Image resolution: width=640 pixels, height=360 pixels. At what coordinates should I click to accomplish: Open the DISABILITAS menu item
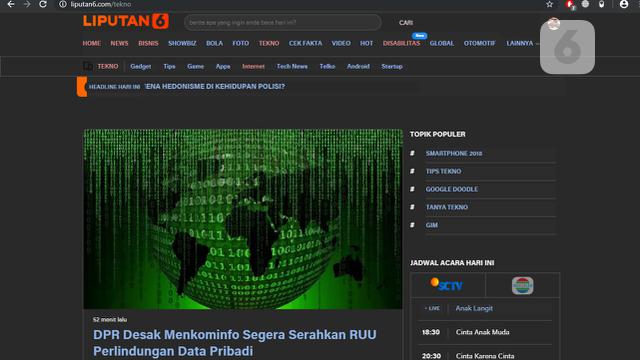[401, 43]
